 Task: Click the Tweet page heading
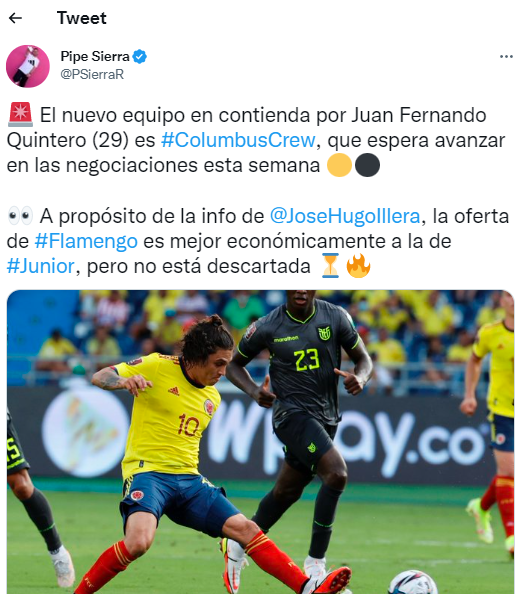click(81, 18)
